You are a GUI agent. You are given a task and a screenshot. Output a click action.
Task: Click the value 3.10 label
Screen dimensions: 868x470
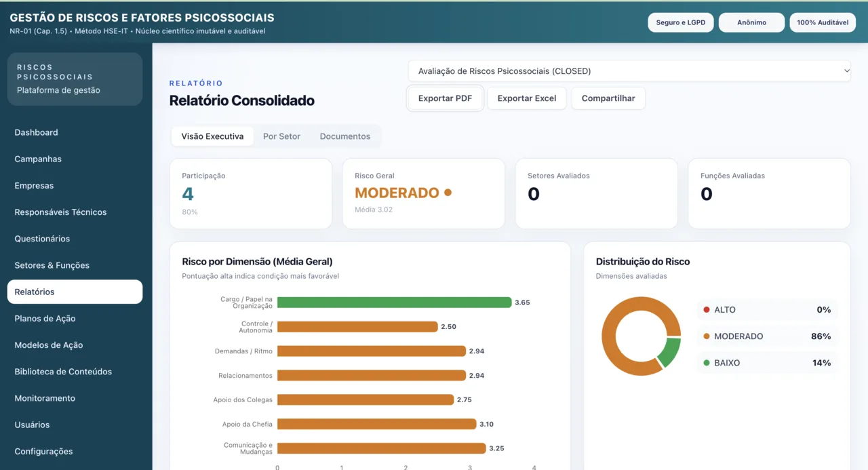(x=486, y=425)
